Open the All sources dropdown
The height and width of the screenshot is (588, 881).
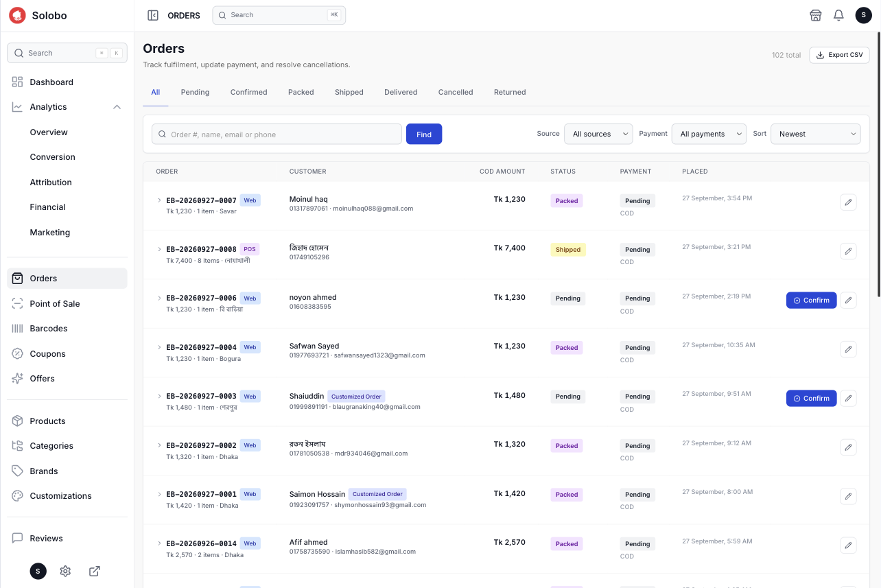pyautogui.click(x=598, y=134)
